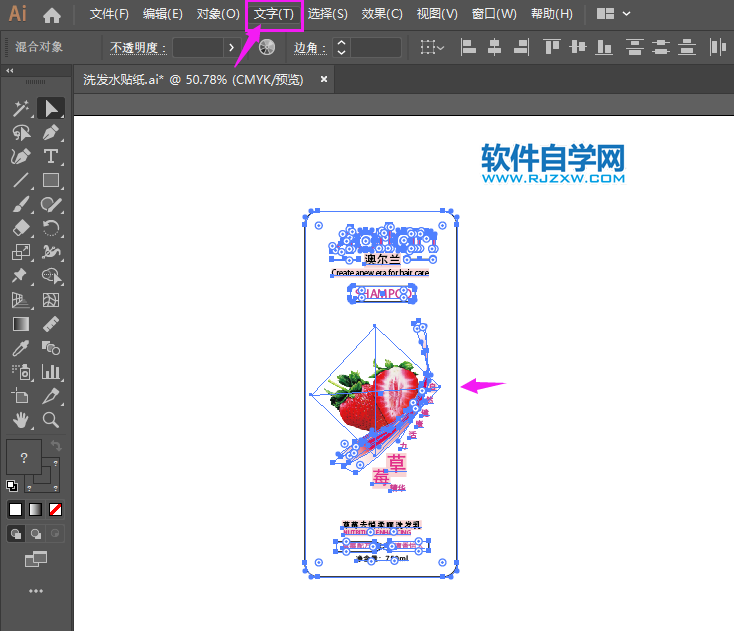Select the Shaper tool
The height and width of the screenshot is (631, 734).
coord(51,205)
